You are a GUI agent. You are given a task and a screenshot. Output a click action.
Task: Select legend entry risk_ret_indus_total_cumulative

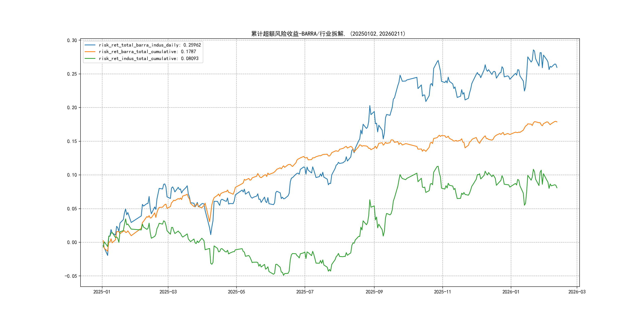[x=148, y=58]
